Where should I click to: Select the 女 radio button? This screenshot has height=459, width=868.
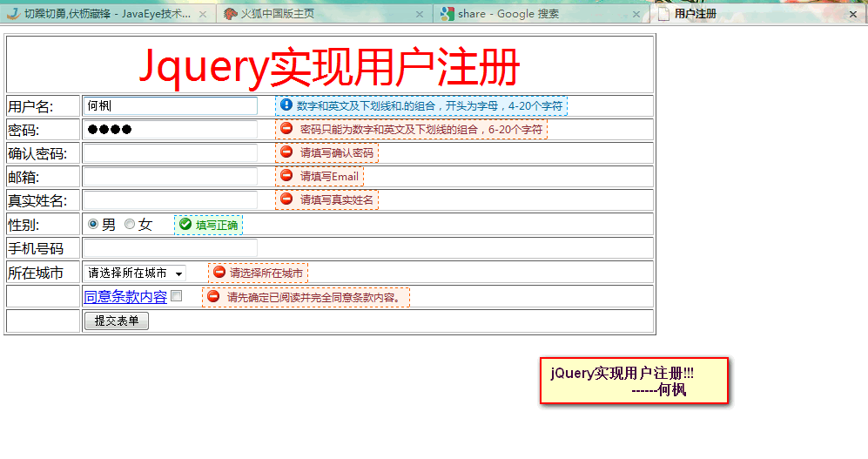tap(130, 224)
